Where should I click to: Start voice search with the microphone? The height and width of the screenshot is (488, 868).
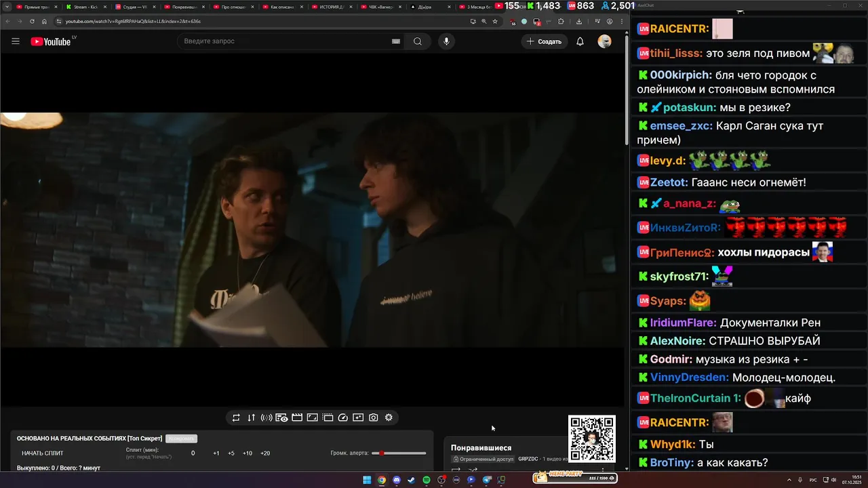[446, 41]
